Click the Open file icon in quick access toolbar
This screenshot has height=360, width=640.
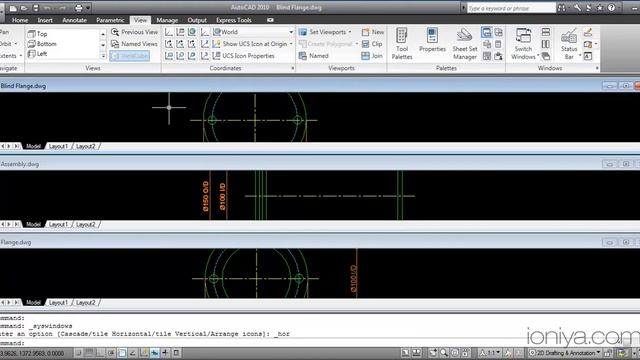[x=24, y=8]
